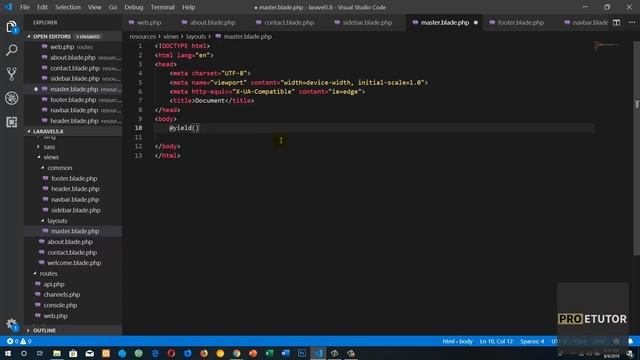Open Edge browser from the taskbar
640x360 pixels.
tap(155, 353)
